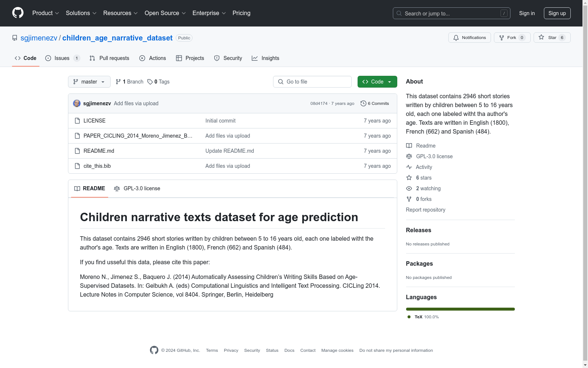Click the README.md file icon

77,151
